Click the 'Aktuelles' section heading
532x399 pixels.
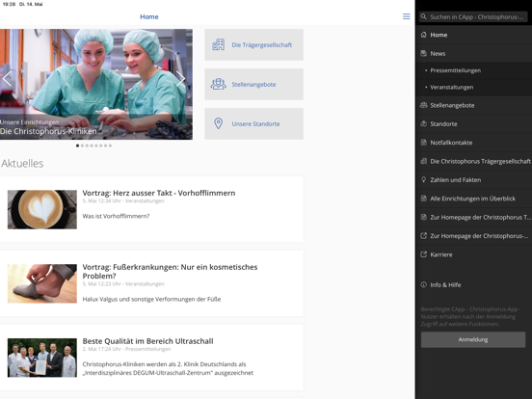[22, 164]
